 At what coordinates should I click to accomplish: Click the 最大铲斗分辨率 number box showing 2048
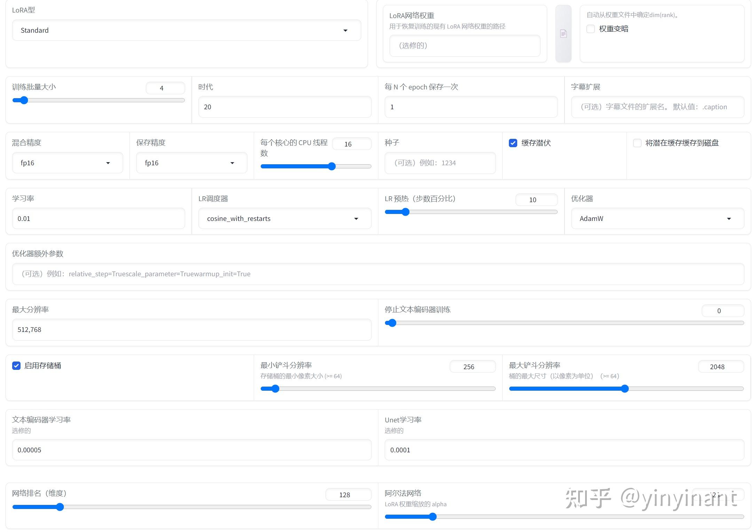coord(721,367)
